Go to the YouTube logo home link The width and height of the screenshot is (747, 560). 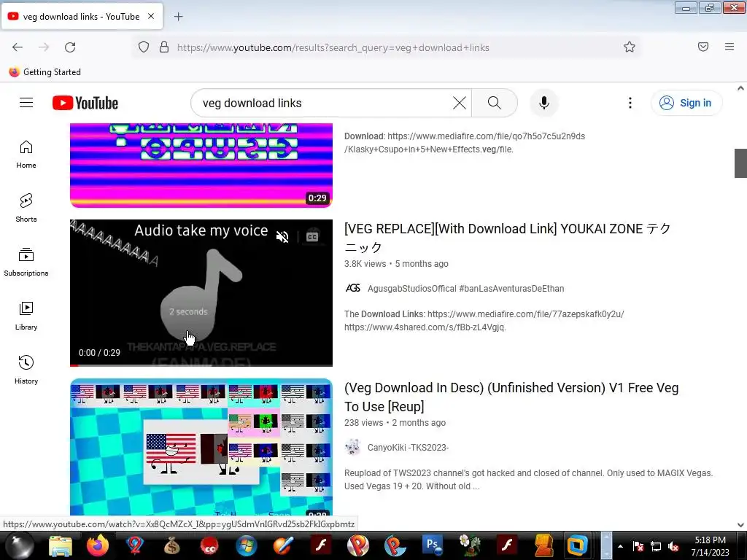[x=85, y=103]
